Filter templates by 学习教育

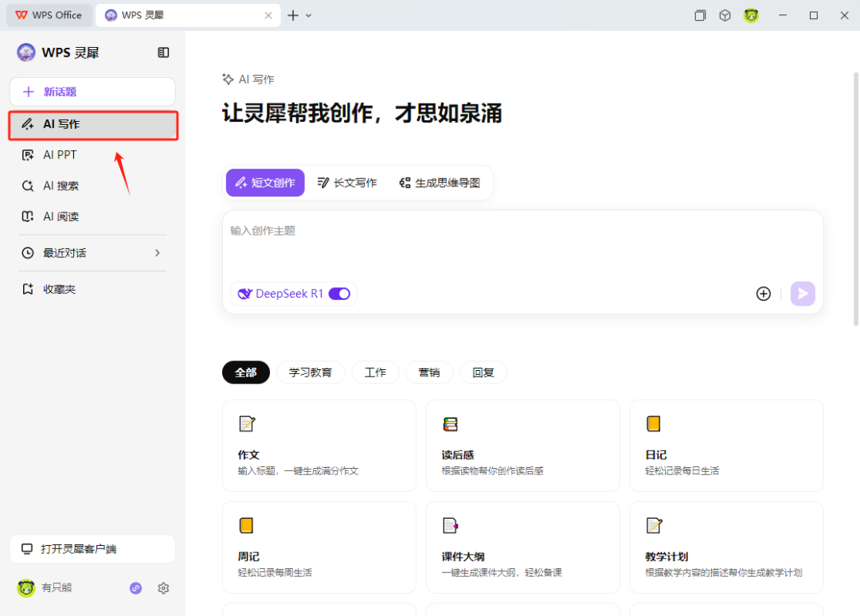point(311,372)
